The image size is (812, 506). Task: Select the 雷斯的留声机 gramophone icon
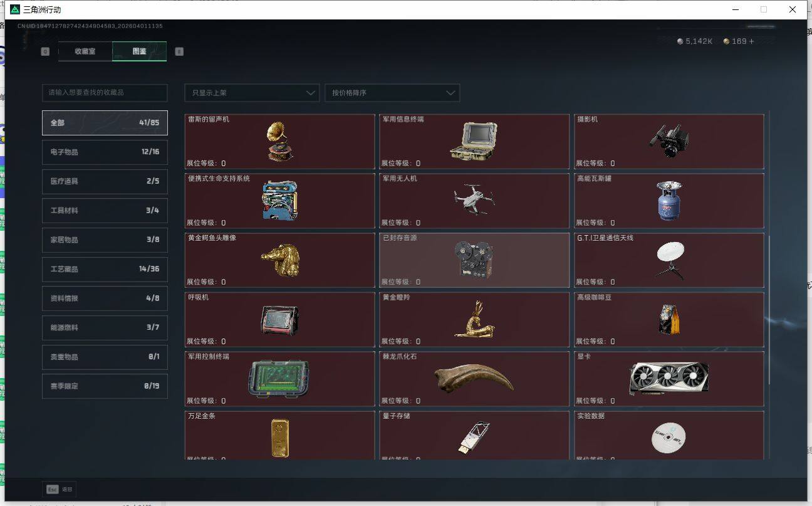(x=279, y=140)
